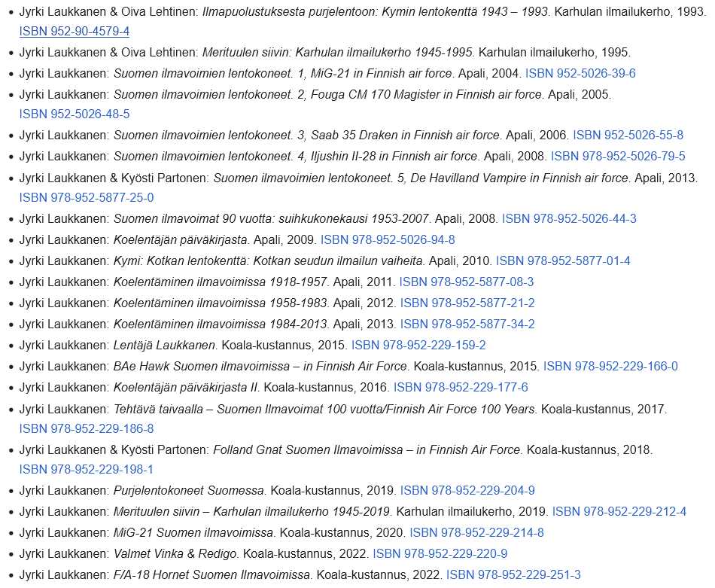Open ISBN 978-952-5026-94-8 link

pyautogui.click(x=388, y=239)
